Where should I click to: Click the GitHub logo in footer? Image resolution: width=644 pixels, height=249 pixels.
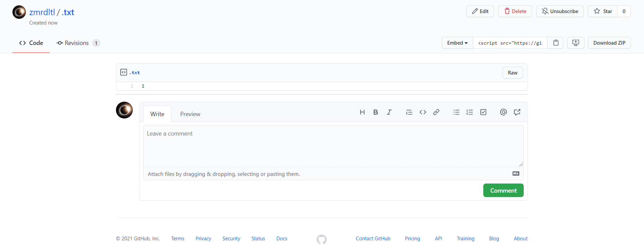pos(321,239)
